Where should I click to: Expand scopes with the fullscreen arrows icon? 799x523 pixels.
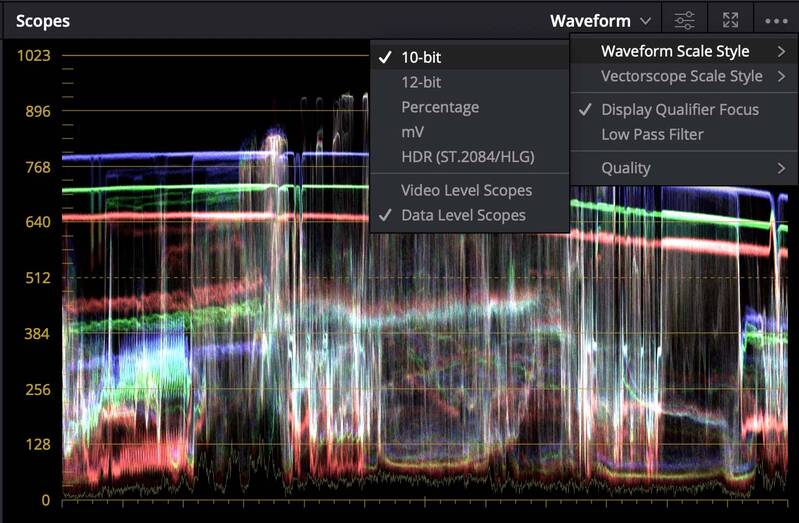point(730,21)
